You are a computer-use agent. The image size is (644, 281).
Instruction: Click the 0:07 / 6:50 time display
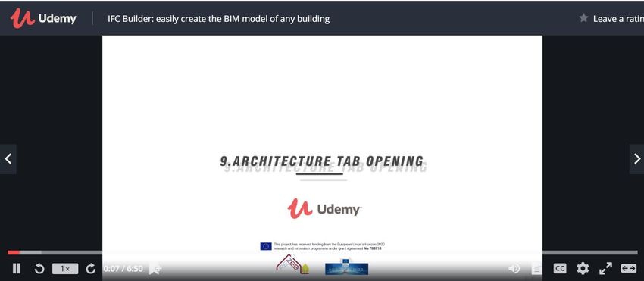[x=123, y=269]
